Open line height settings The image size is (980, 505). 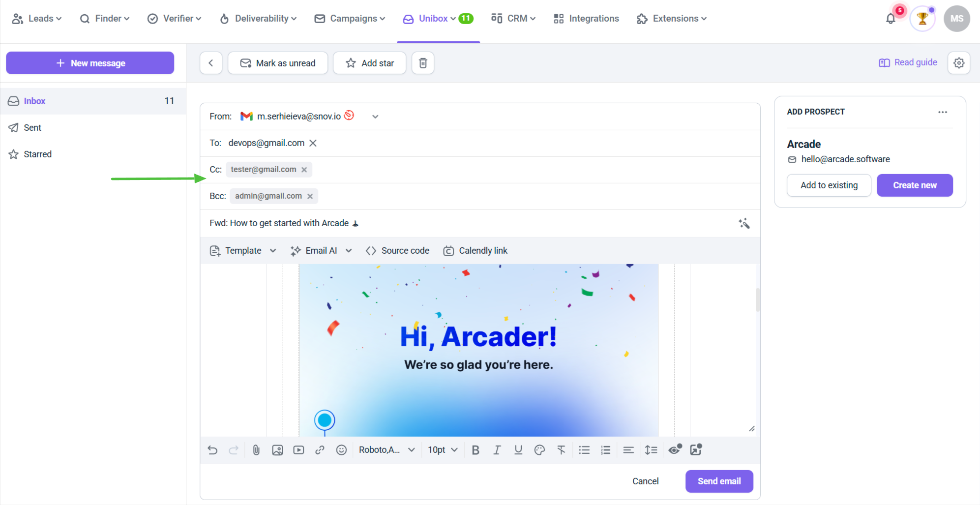click(x=651, y=450)
